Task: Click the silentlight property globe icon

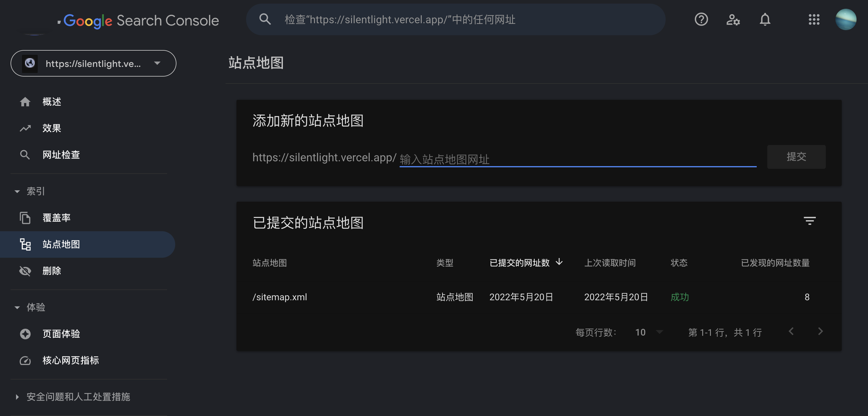Action: tap(30, 63)
